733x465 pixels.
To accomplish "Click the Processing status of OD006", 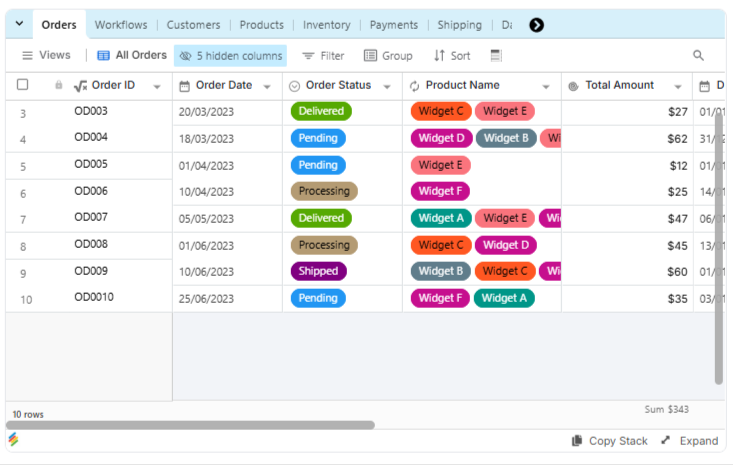I will coord(324,191).
